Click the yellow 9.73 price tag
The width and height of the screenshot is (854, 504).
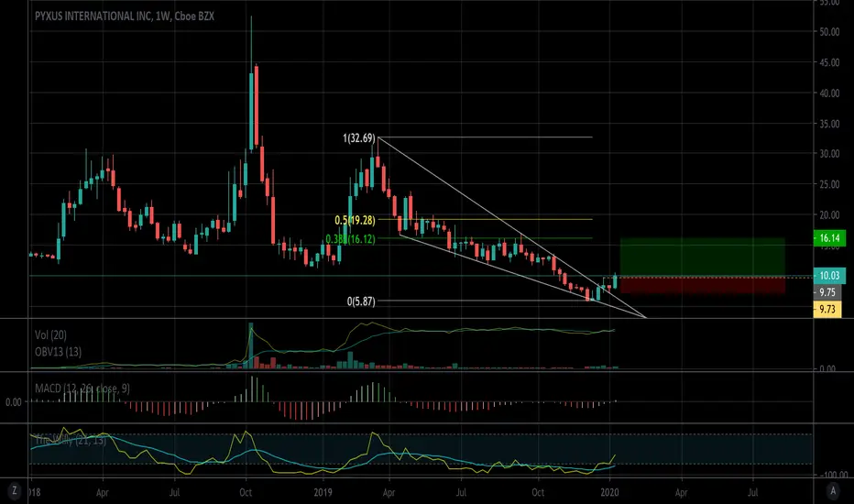827,310
